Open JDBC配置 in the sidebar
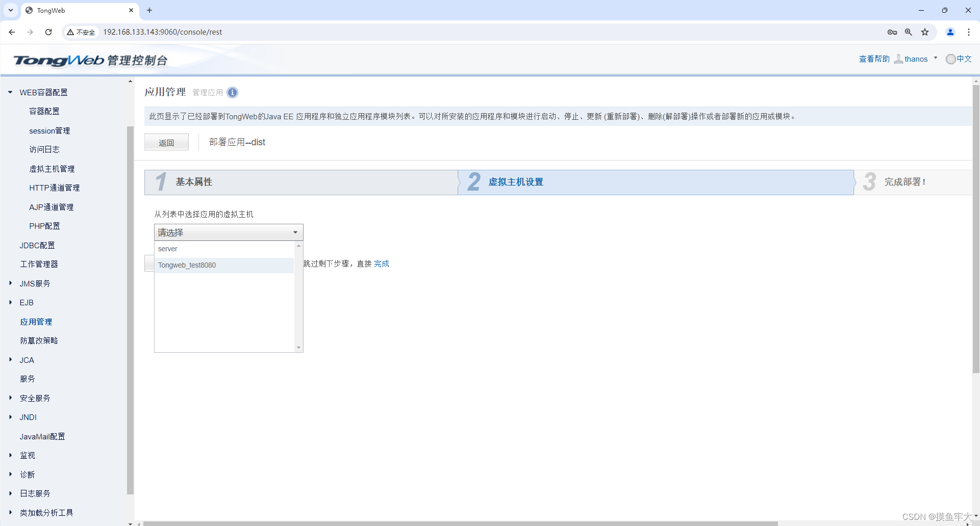The height and width of the screenshot is (526, 980). click(37, 245)
